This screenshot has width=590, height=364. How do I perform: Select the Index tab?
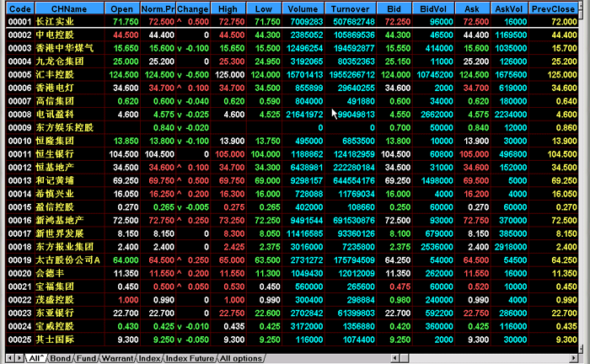coord(149,358)
